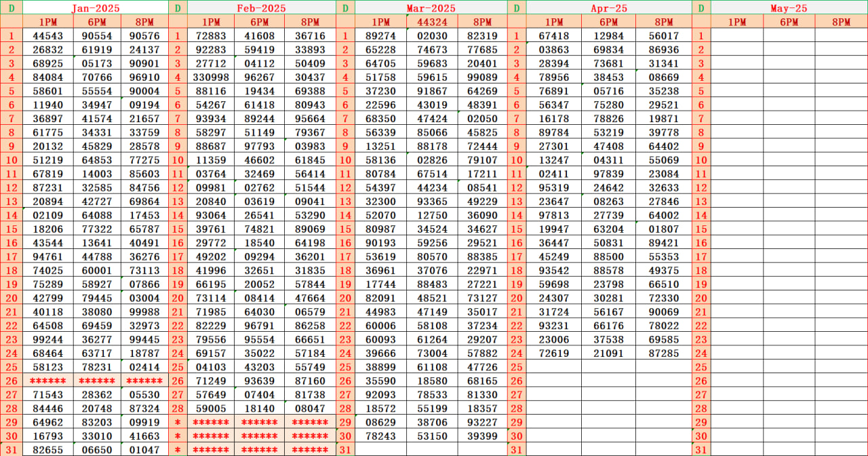Select the cell reading 82319
This screenshot has height=456, width=868.
(x=482, y=36)
